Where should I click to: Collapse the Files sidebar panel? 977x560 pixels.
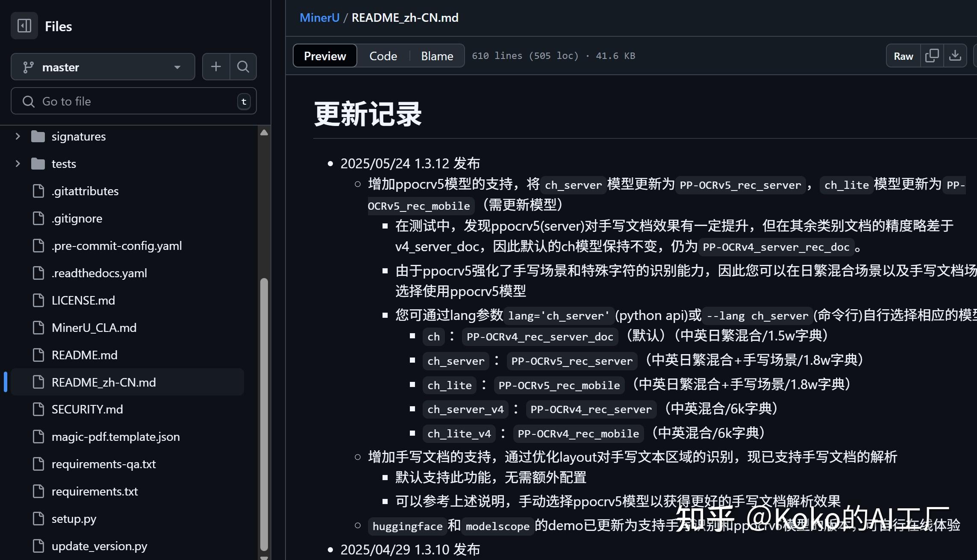[24, 26]
